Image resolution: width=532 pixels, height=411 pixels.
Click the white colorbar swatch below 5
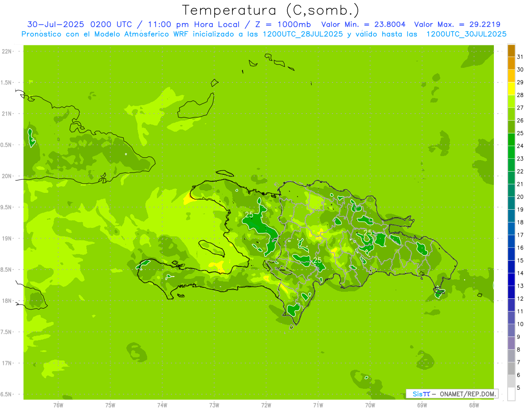tap(511, 394)
